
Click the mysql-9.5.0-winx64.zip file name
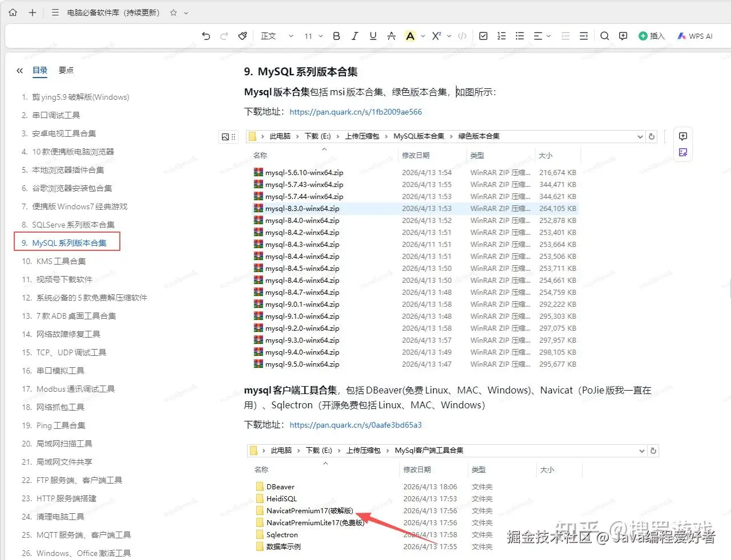302,364
